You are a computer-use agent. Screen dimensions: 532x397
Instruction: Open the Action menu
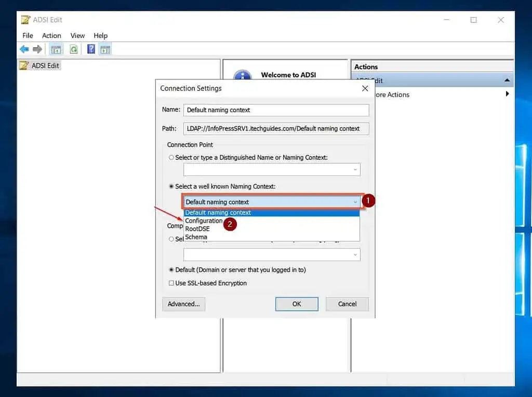click(x=51, y=36)
